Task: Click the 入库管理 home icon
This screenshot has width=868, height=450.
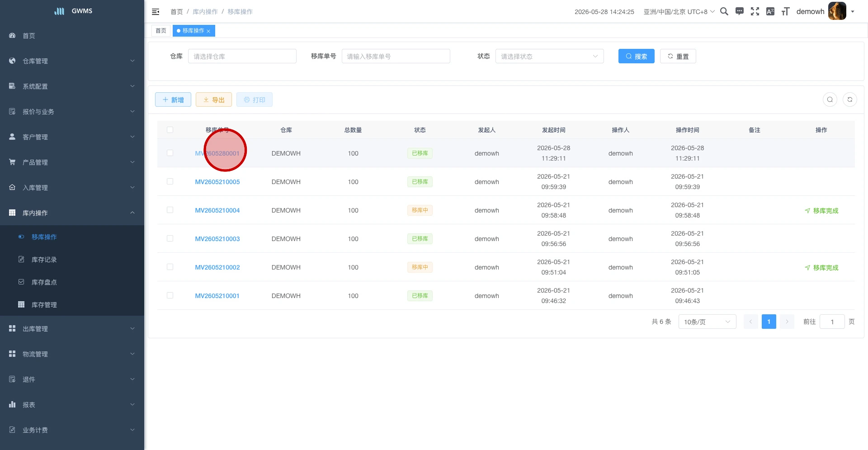Action: click(12, 187)
